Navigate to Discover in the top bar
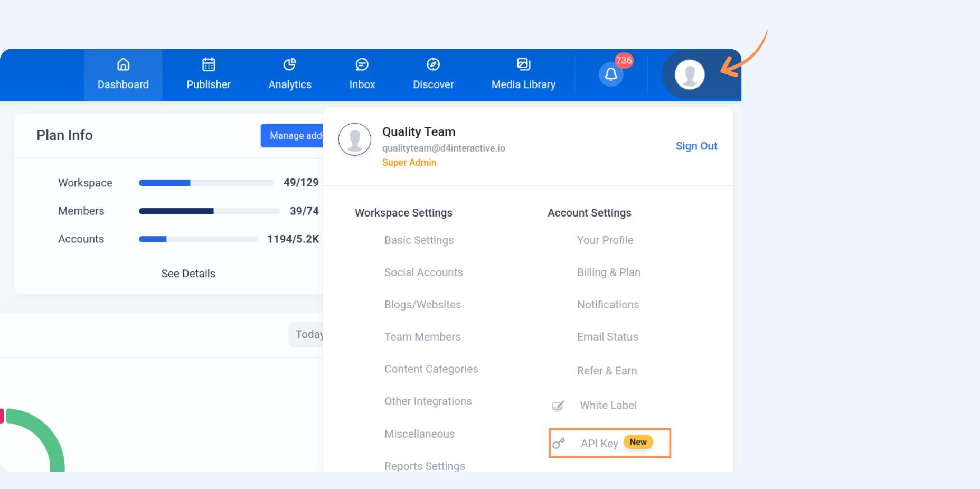 (x=433, y=74)
